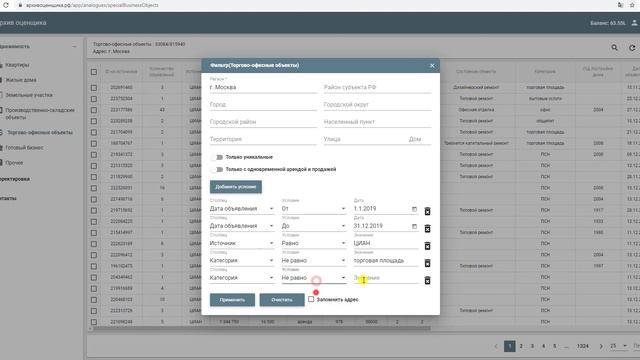
Task: Delete the last empty Категория condition row
Action: pos(427,280)
